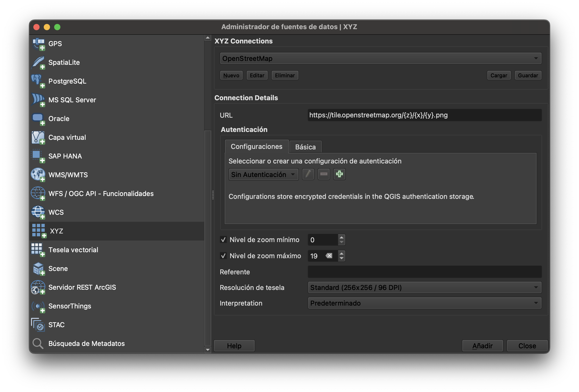Increase the maximum zoom level stepper

click(342, 253)
